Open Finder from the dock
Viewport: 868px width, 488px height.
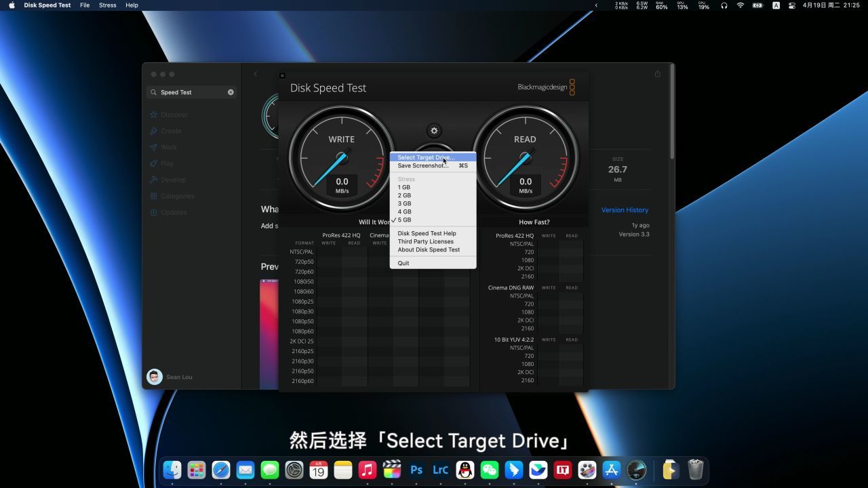pos(172,470)
